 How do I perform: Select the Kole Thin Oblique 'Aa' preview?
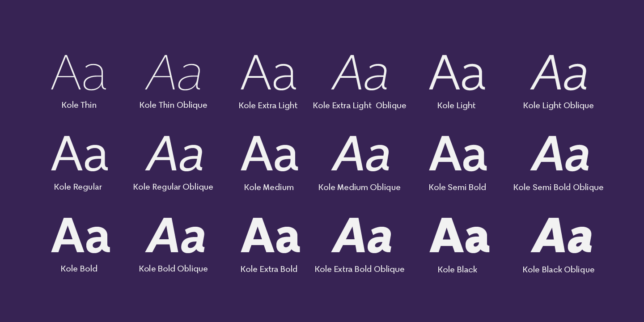[x=174, y=72]
